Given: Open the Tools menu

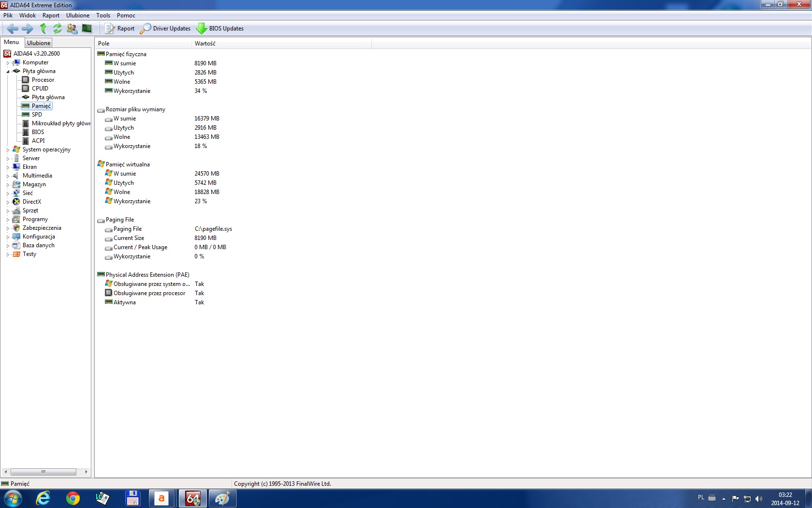Looking at the screenshot, I should pyautogui.click(x=103, y=15).
